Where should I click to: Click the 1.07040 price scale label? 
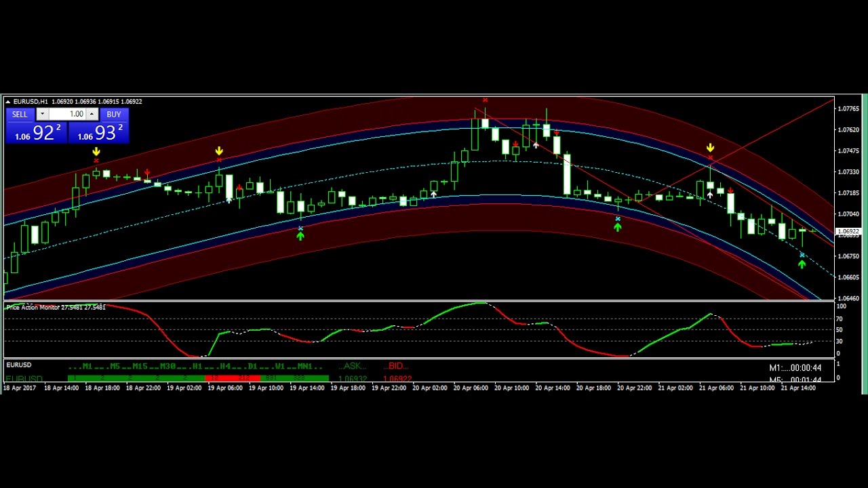pyautogui.click(x=848, y=213)
